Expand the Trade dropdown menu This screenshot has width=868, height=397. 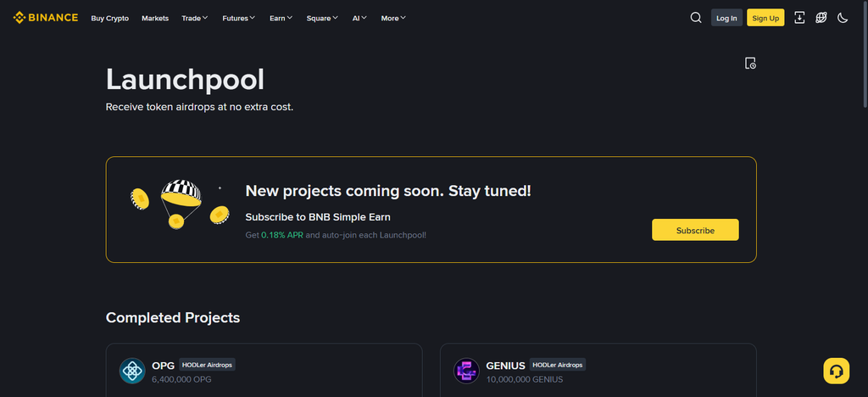pos(195,19)
